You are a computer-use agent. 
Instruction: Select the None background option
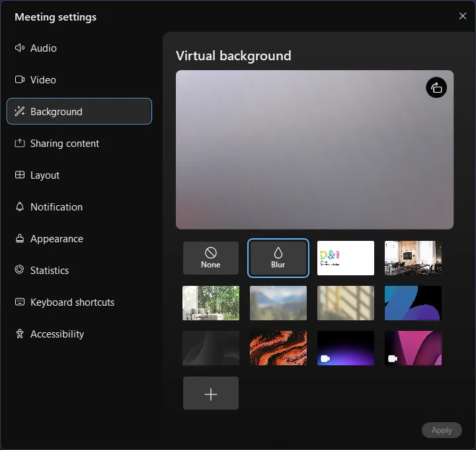pyautogui.click(x=211, y=257)
